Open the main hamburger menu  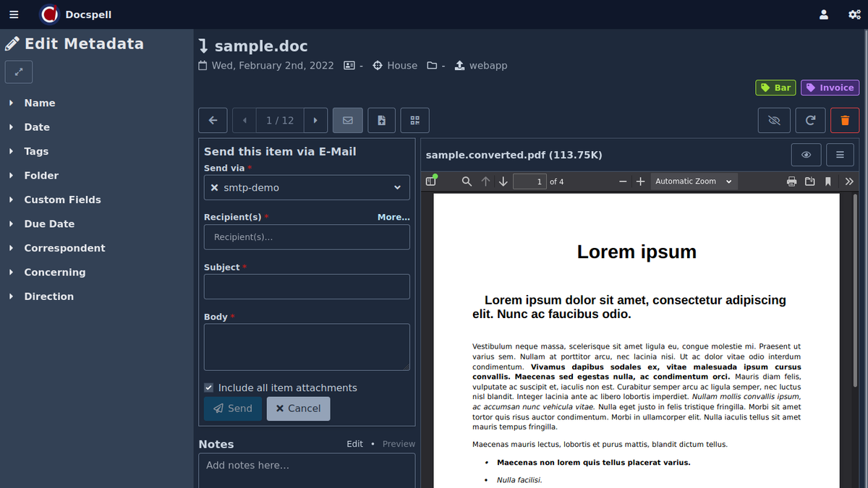pyautogui.click(x=14, y=14)
